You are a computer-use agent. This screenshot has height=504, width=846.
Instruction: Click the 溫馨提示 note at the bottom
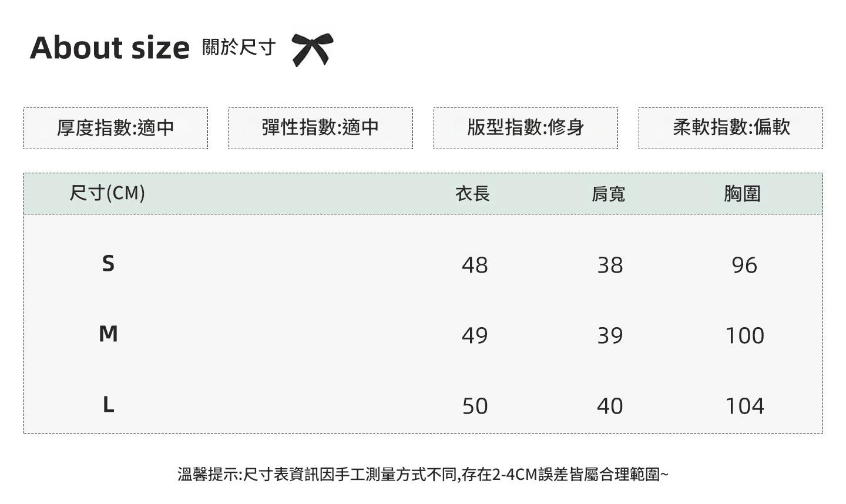click(x=423, y=474)
